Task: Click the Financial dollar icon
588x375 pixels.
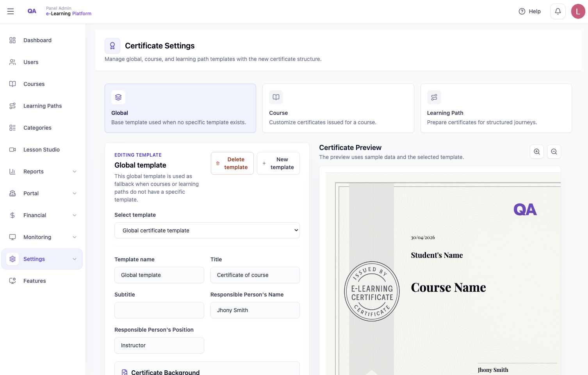Action: [x=12, y=215]
